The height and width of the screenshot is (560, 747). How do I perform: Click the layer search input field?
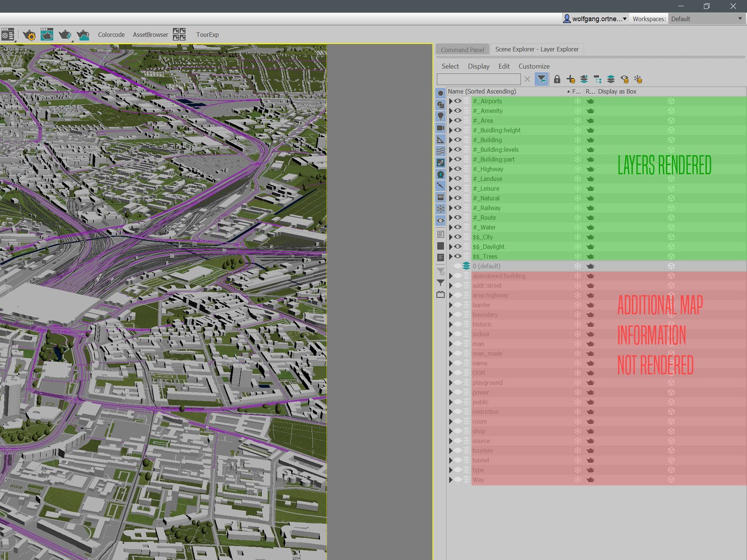pos(478,79)
